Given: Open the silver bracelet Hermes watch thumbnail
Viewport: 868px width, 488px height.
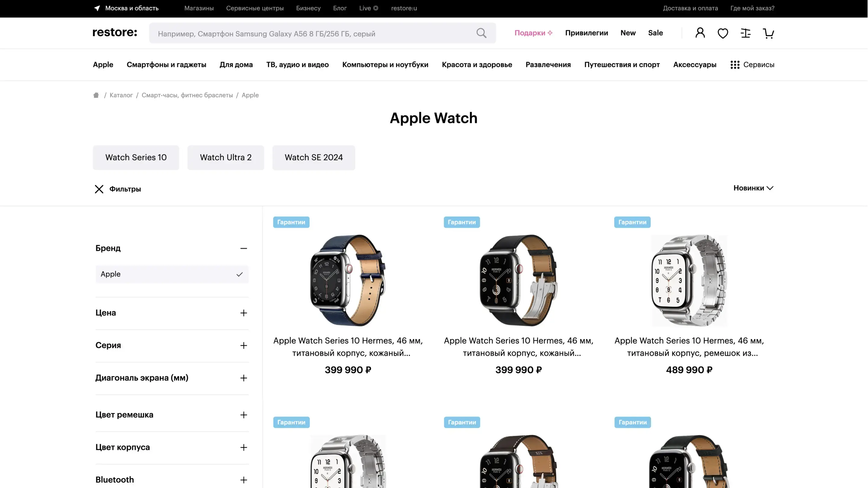Looking at the screenshot, I should click(689, 280).
